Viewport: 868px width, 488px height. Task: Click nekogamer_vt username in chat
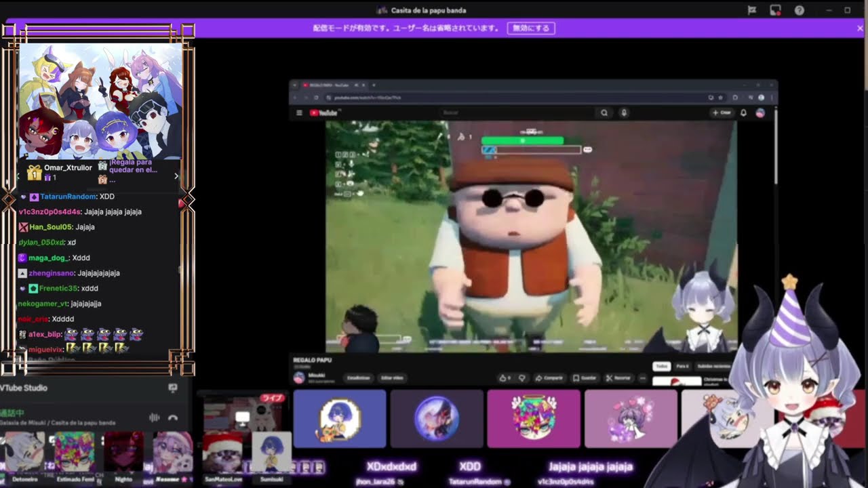tap(43, 304)
